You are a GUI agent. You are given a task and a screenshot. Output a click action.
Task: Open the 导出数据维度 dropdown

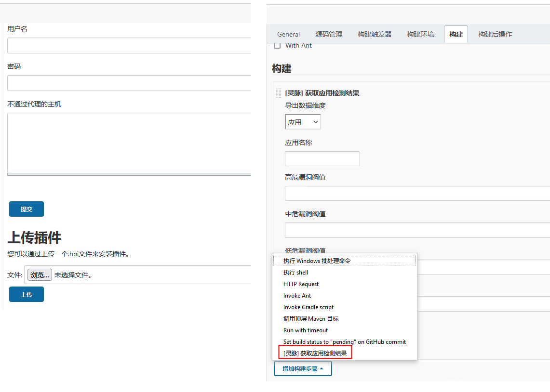click(303, 122)
